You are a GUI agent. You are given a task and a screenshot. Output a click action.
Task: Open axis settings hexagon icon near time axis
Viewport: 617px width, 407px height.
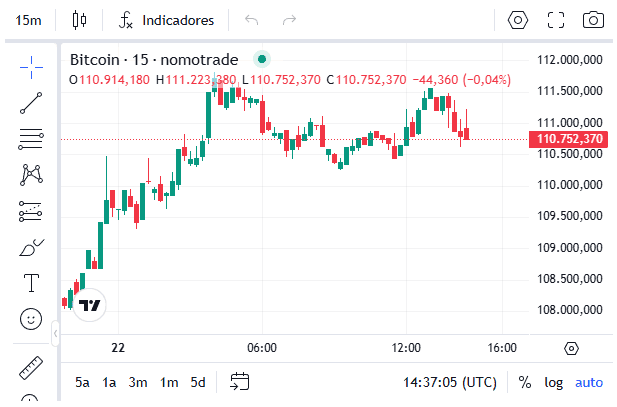[571, 348]
